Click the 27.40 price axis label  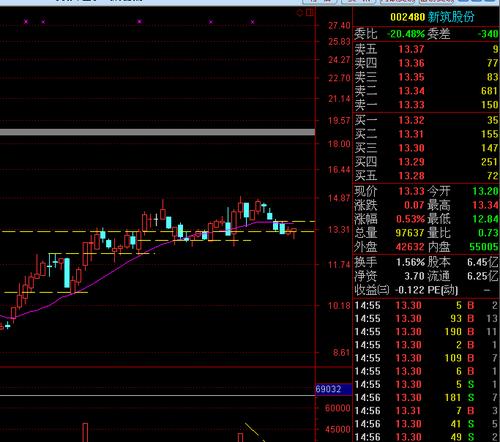click(339, 26)
